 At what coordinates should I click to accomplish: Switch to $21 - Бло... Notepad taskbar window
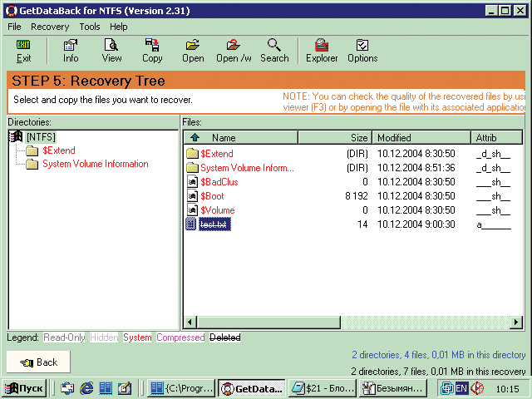point(323,388)
